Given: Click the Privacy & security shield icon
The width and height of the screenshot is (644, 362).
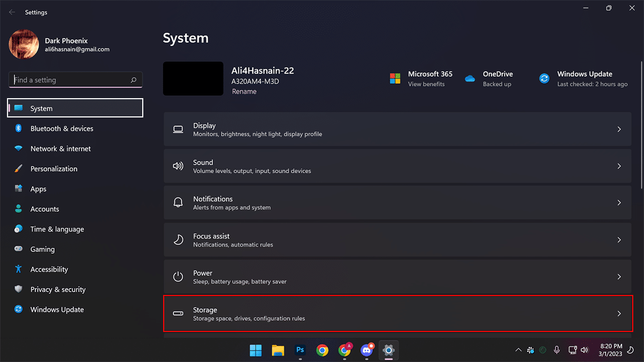Looking at the screenshot, I should click(18, 290).
